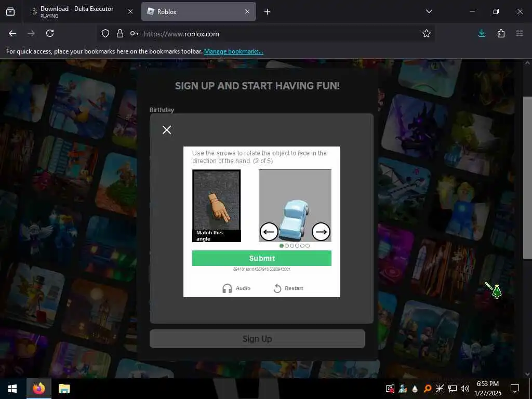Viewport: 532px width, 399px height.
Task: Go back to the previous page
Action: click(x=12, y=33)
